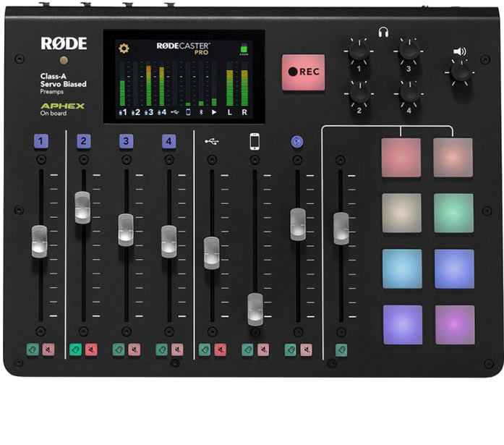Tap the smartphone icon on the touchscreen
504x445 pixels.
point(188,112)
